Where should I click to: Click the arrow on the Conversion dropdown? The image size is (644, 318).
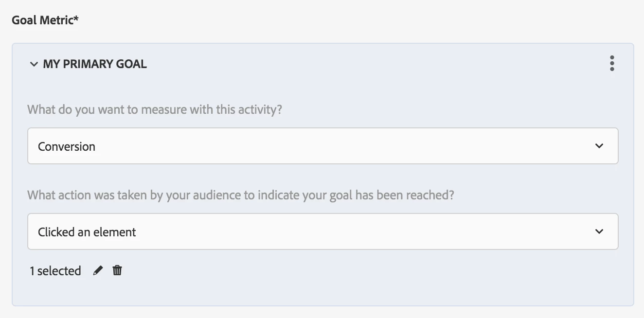(599, 146)
